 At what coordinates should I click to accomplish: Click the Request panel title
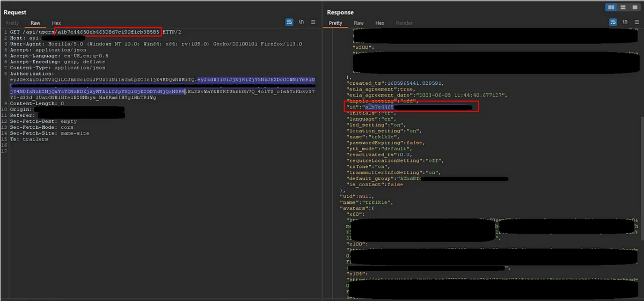(15, 12)
